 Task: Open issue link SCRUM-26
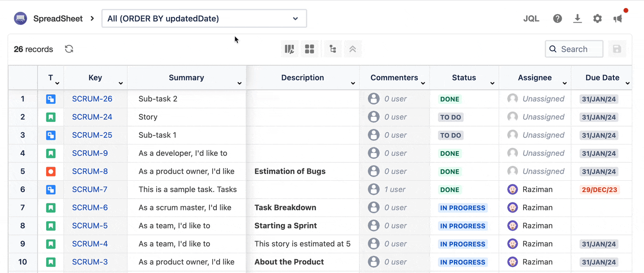[92, 99]
